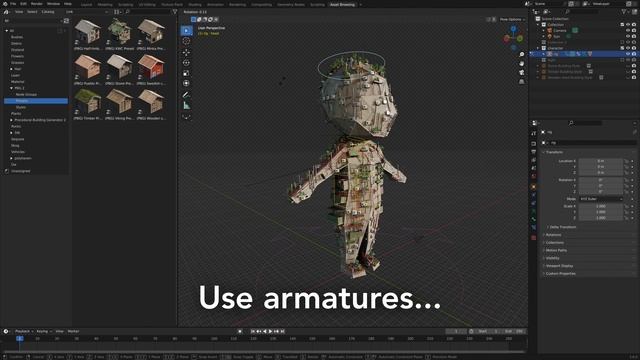Viewport: 640px width, 360px height.
Task: Click the asset browser filter funnel icon
Action: click(175, 12)
